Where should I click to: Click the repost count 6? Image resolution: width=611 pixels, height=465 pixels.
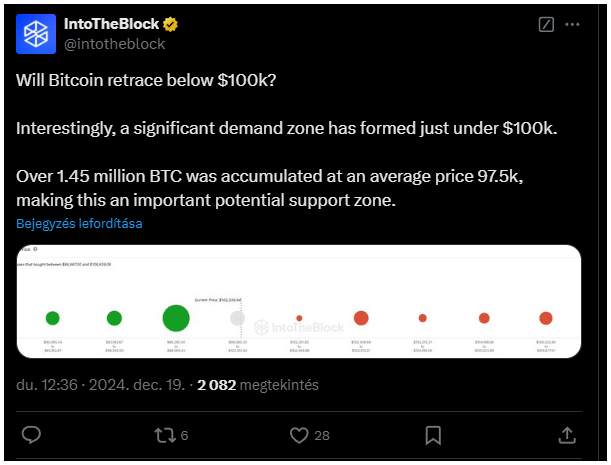click(x=184, y=435)
